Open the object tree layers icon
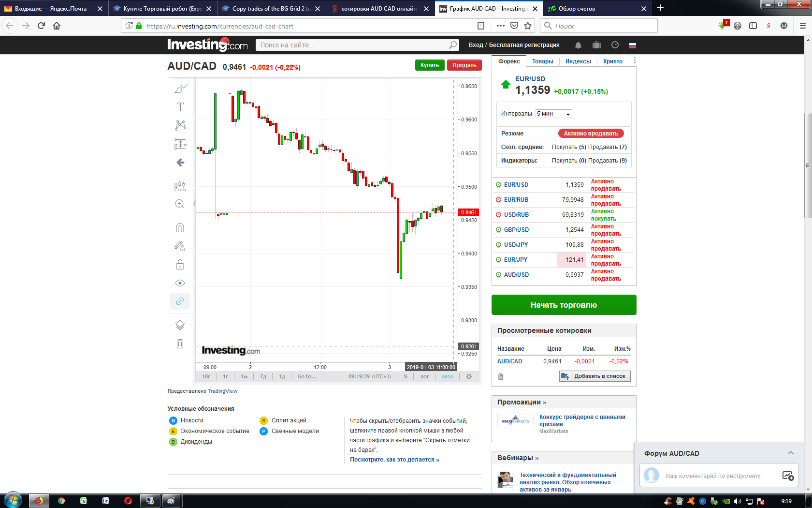The image size is (812, 508). click(180, 325)
